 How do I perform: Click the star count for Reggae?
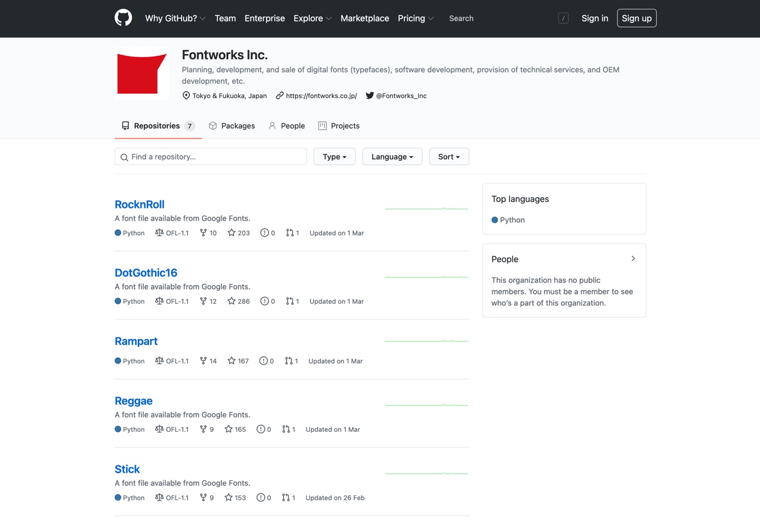click(235, 429)
